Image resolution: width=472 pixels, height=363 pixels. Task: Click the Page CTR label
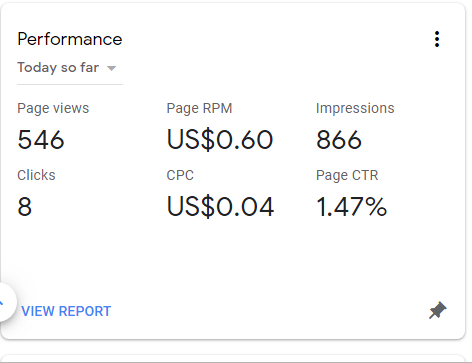(347, 175)
